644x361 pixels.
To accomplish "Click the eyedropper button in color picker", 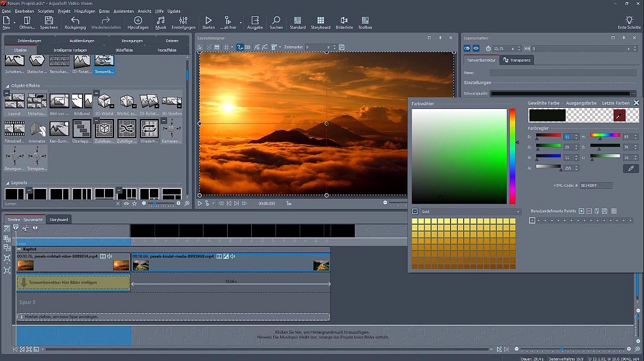I will [x=631, y=168].
